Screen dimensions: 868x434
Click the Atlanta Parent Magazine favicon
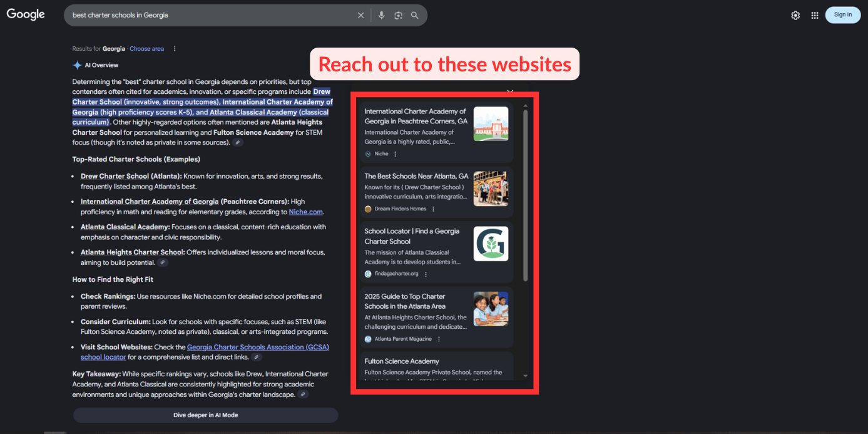(x=368, y=339)
